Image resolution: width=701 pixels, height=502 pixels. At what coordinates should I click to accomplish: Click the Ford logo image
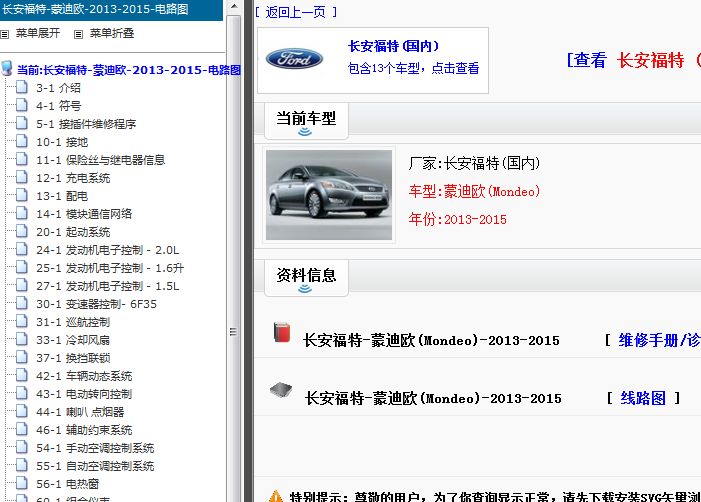point(294,59)
